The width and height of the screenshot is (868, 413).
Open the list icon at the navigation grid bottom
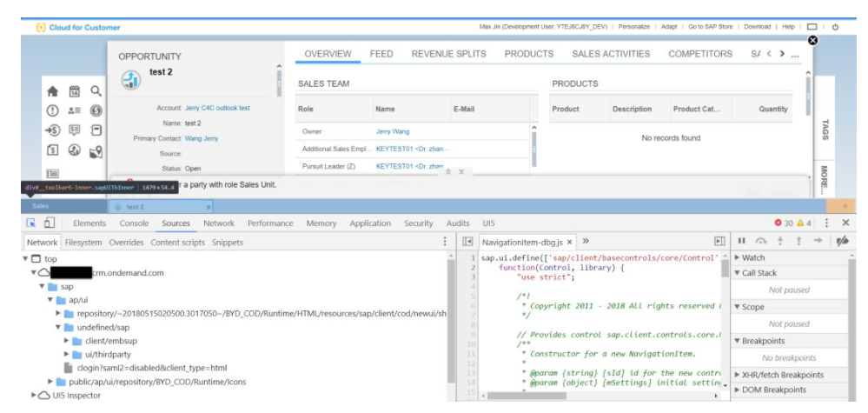[x=53, y=174]
